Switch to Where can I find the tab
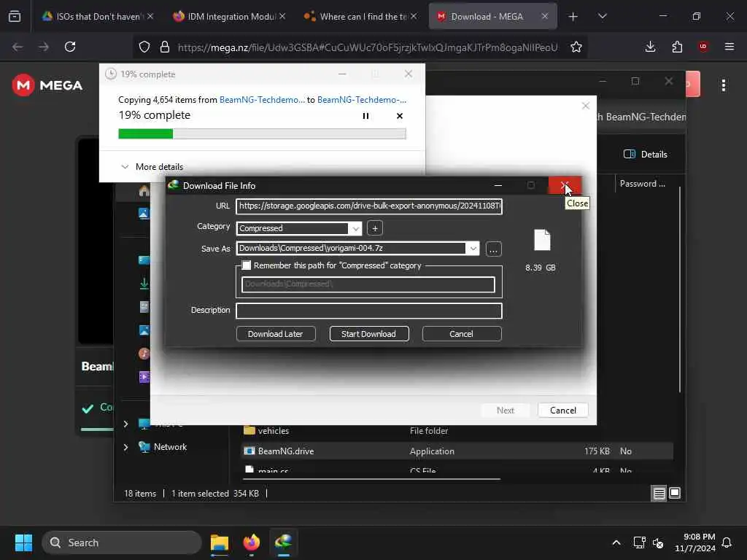 point(360,16)
